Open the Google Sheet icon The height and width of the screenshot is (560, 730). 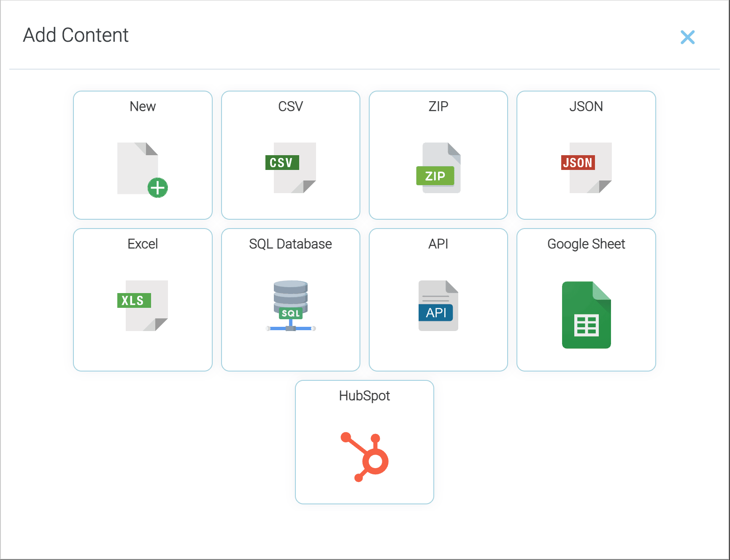[x=586, y=314]
